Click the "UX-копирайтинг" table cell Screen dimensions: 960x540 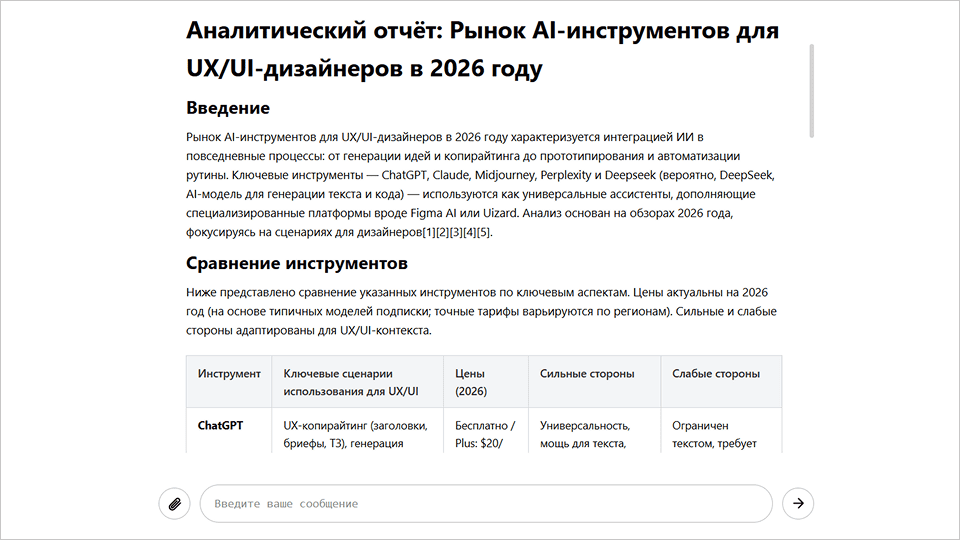pos(358,430)
